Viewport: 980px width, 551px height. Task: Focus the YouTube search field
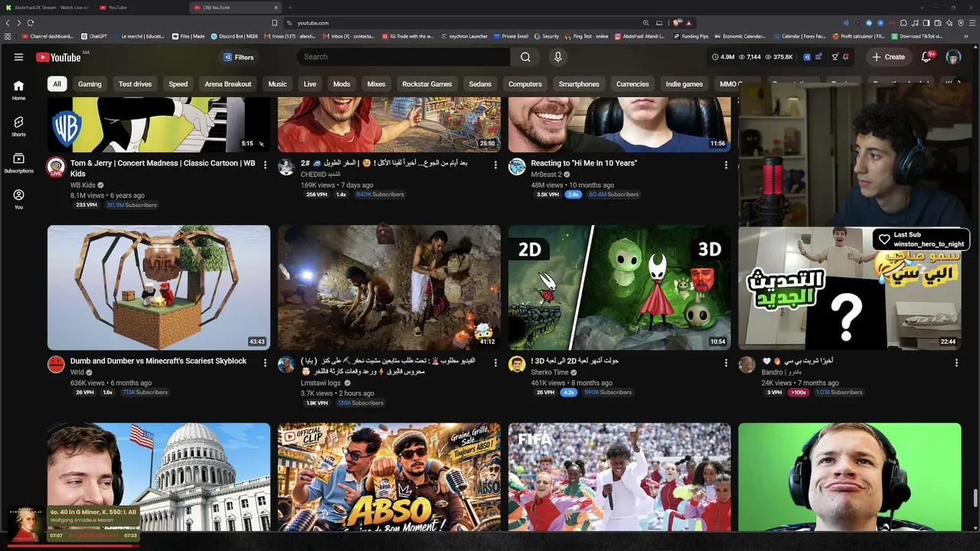coord(402,57)
